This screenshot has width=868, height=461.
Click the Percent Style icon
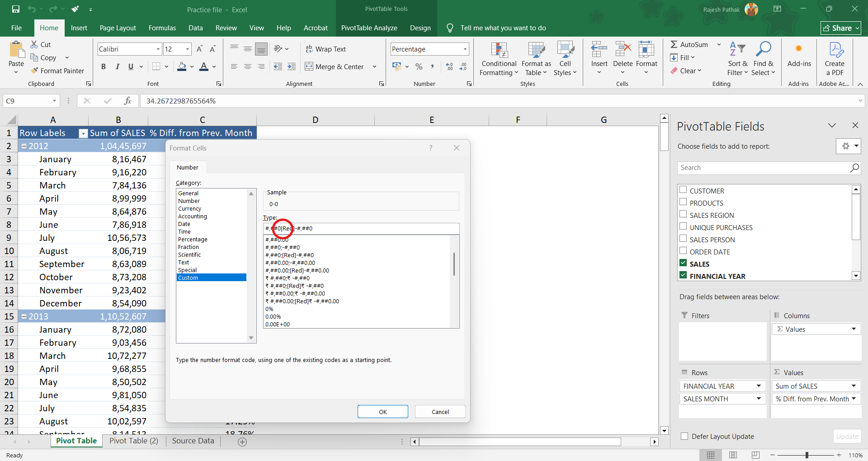pyautogui.click(x=419, y=67)
